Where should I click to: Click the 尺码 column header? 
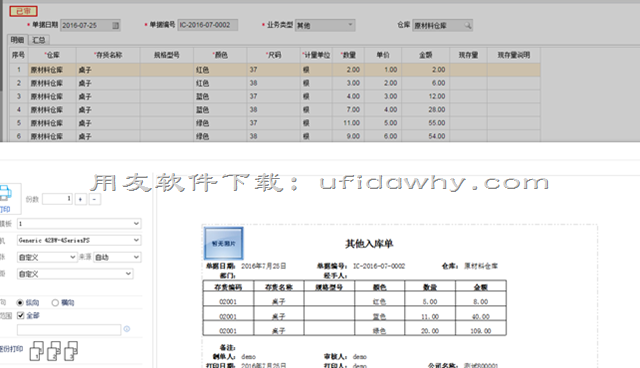[x=273, y=55]
